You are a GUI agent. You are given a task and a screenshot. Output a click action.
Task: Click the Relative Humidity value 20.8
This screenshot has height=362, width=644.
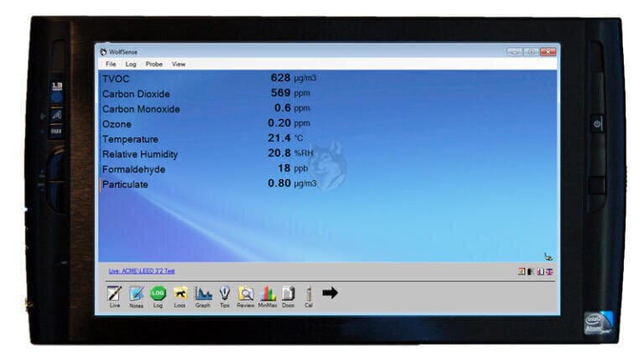(279, 153)
